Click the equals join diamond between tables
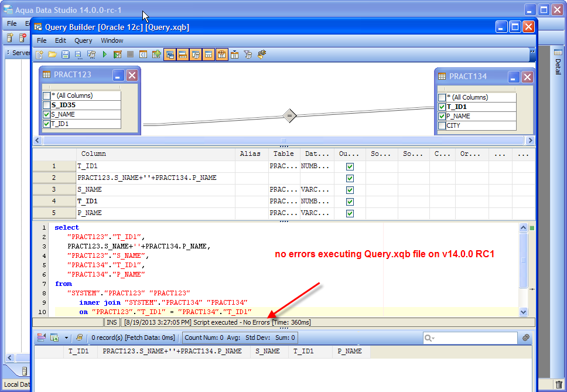The height and width of the screenshot is (392, 567). 289,115
